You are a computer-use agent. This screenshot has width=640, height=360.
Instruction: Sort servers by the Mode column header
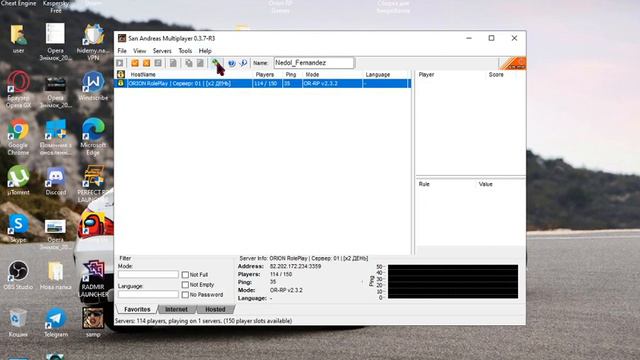(x=332, y=75)
